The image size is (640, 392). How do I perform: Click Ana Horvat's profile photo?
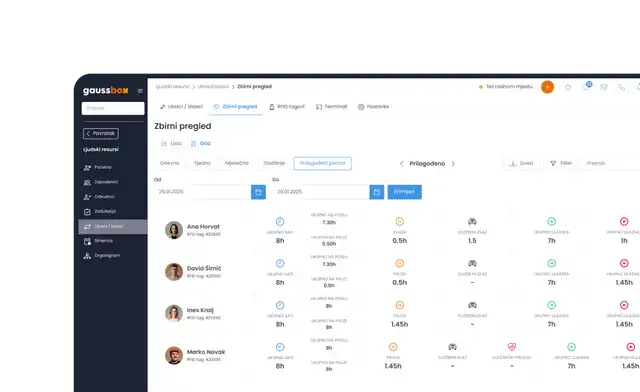click(x=174, y=230)
